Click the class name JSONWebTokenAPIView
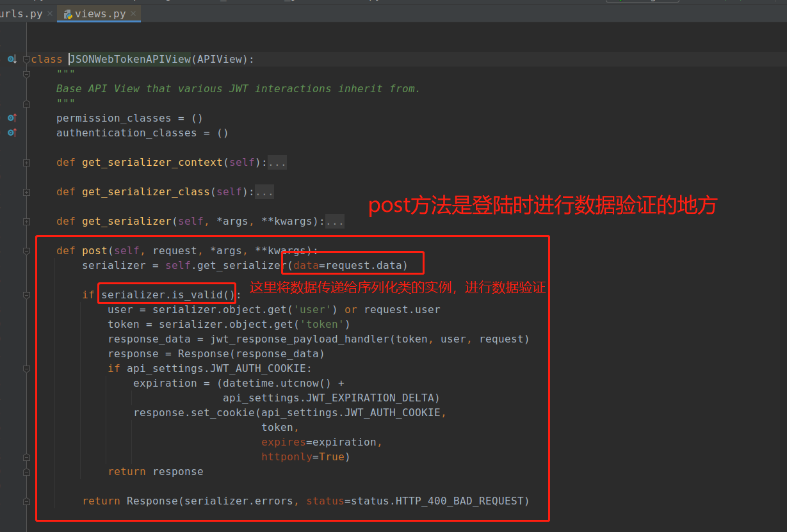 130,59
